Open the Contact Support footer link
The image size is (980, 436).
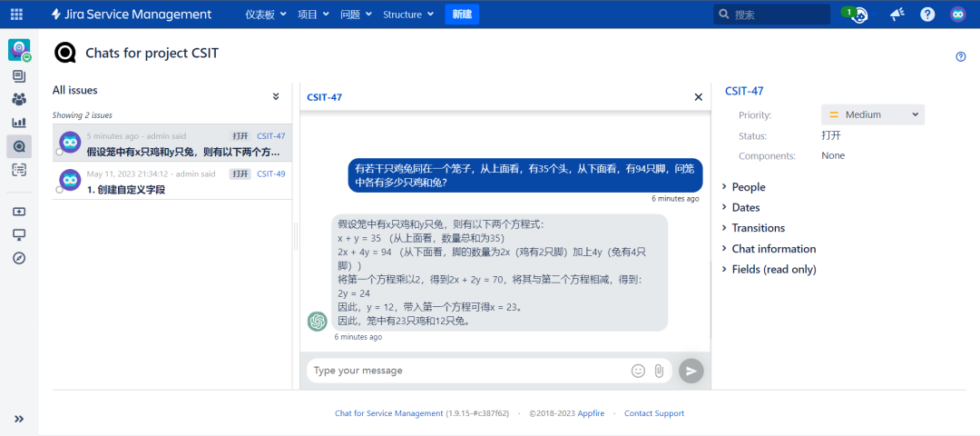(654, 413)
